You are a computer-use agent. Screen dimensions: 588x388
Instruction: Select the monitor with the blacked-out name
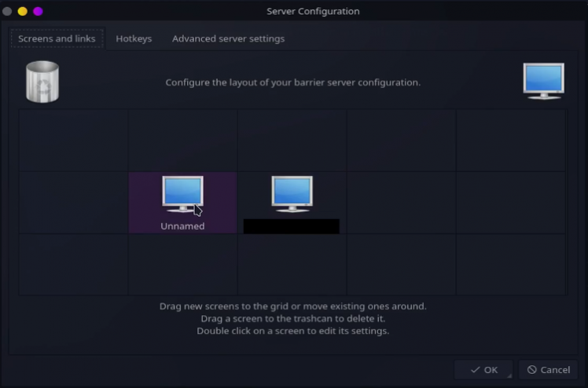coord(292,194)
